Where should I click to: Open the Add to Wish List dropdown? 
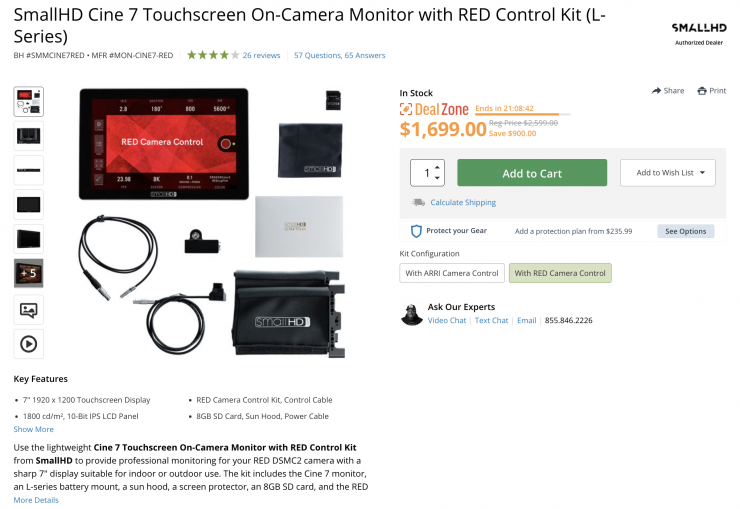(667, 173)
